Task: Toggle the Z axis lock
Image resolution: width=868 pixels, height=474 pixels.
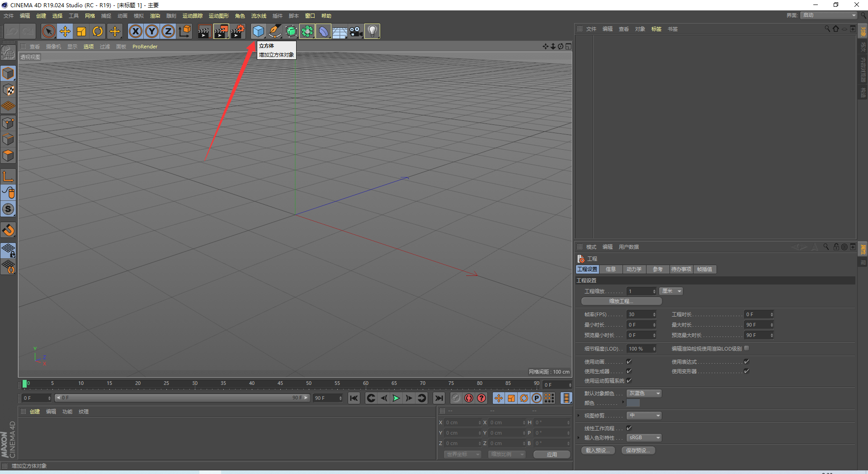Action: (168, 31)
